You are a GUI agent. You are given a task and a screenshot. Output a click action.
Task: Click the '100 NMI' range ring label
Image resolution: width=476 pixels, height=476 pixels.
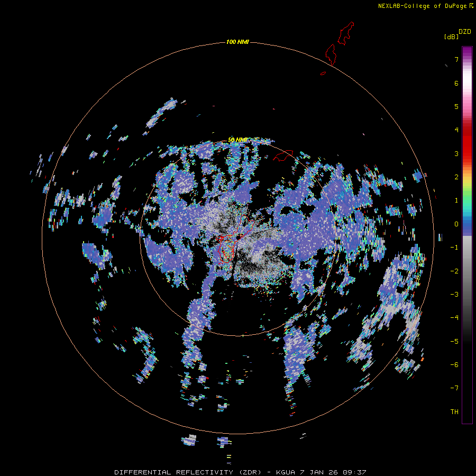(237, 42)
